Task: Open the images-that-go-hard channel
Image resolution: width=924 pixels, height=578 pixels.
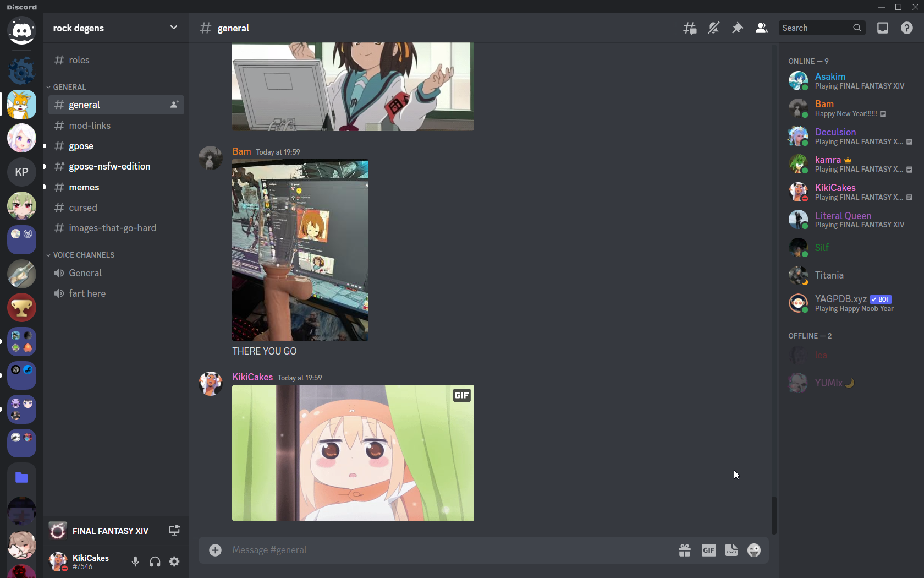Action: [116, 228]
